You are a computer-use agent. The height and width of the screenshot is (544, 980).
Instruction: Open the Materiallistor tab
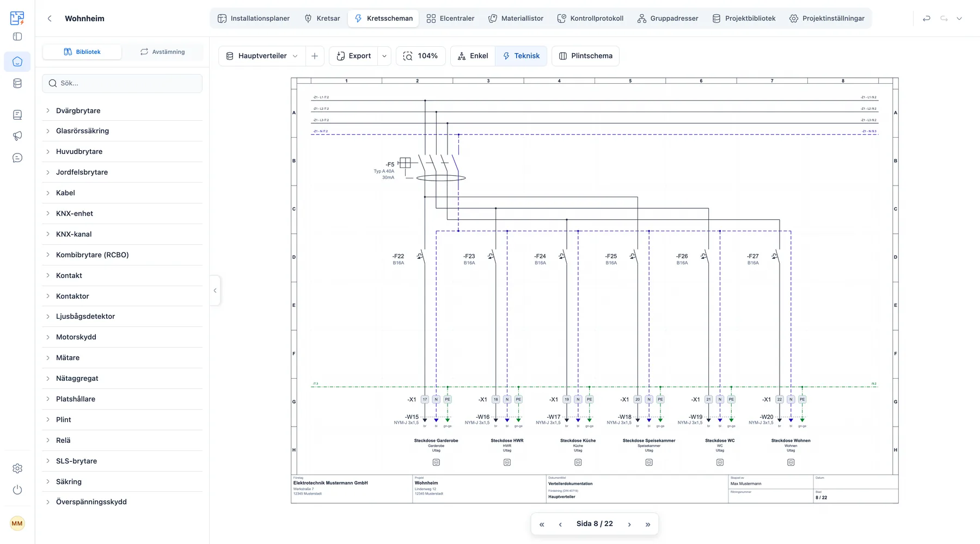(x=516, y=18)
